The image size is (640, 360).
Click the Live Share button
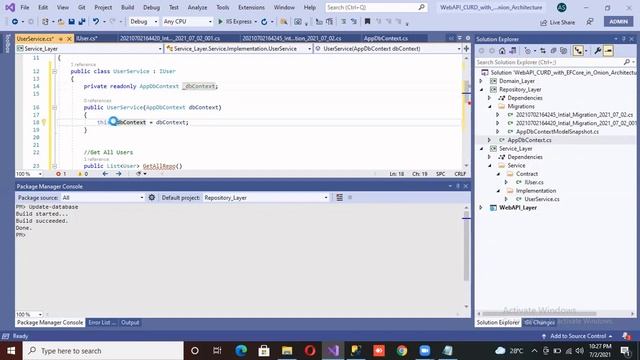pos(557,22)
